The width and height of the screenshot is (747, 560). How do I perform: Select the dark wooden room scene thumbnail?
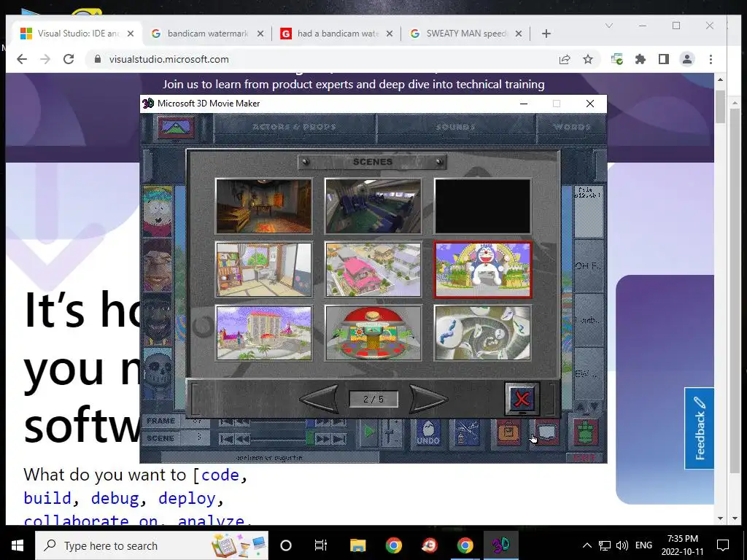[x=264, y=206]
